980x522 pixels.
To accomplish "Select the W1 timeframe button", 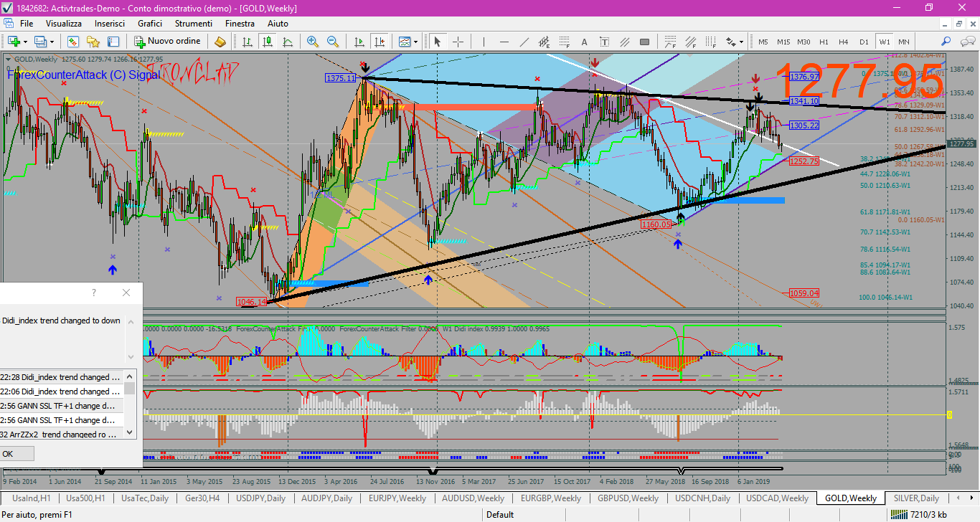I will click(x=884, y=42).
